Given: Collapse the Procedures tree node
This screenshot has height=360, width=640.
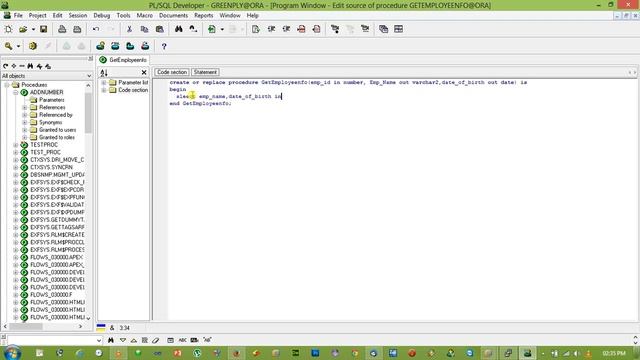Looking at the screenshot, I should click(x=7, y=85).
